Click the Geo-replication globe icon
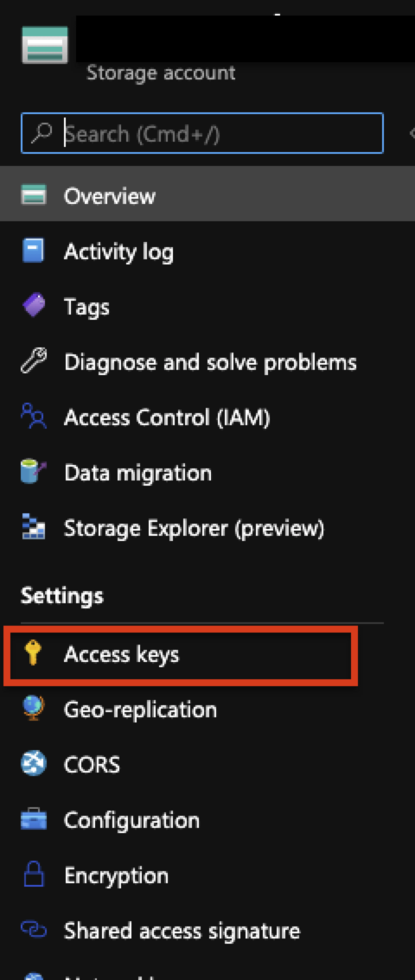 [x=34, y=710]
